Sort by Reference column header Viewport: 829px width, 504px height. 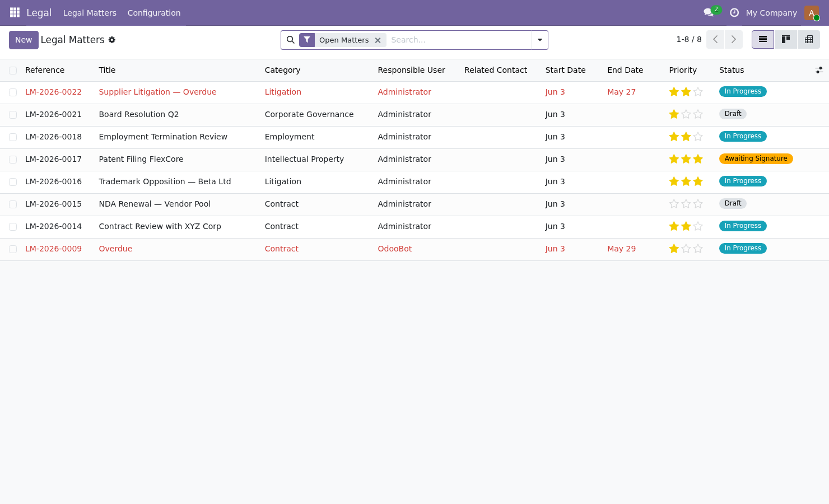(x=45, y=70)
